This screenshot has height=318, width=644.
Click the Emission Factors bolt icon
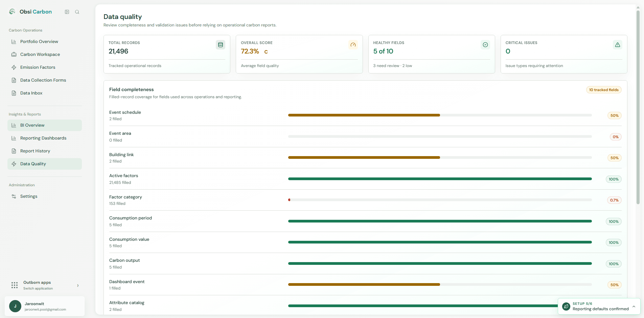[x=14, y=67]
